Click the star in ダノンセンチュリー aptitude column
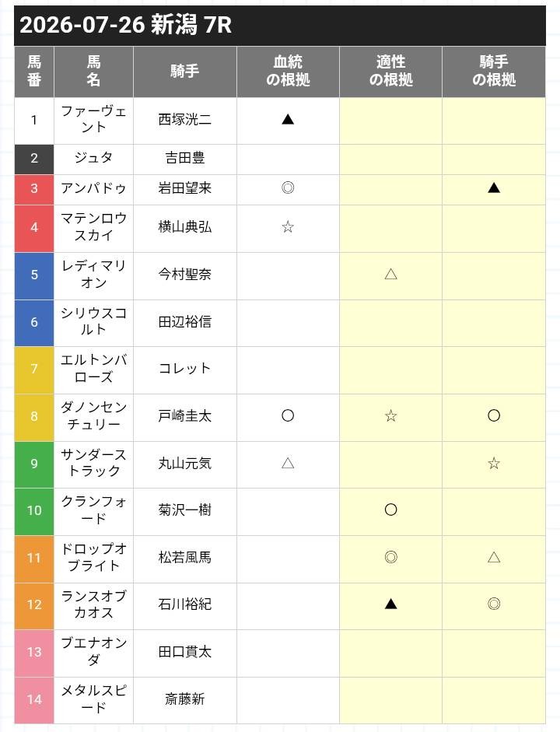 390,416
